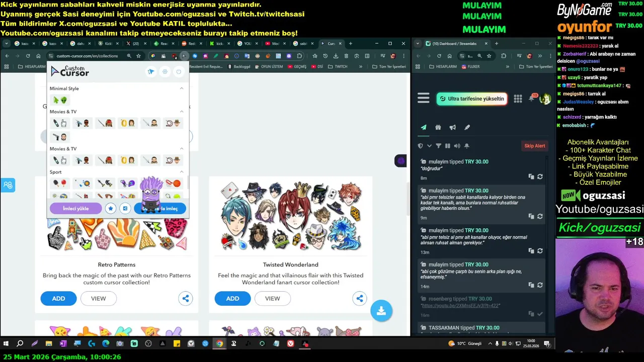
Task: Share the Twisted Wonderland collection
Action: click(360, 299)
